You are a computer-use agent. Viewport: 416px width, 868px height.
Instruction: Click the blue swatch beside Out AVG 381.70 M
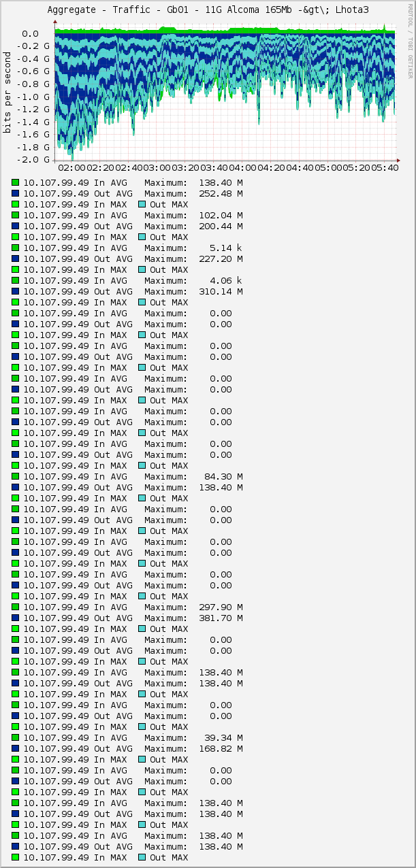[x=16, y=618]
